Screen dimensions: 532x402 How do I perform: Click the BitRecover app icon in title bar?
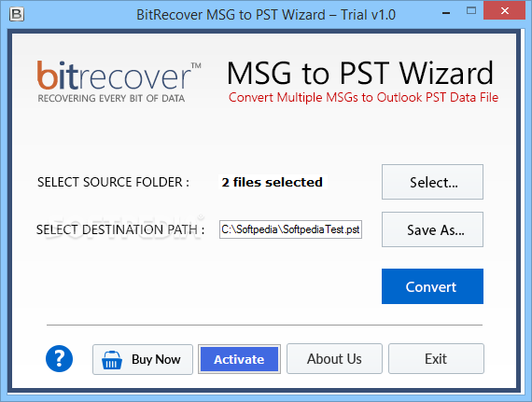point(17,15)
